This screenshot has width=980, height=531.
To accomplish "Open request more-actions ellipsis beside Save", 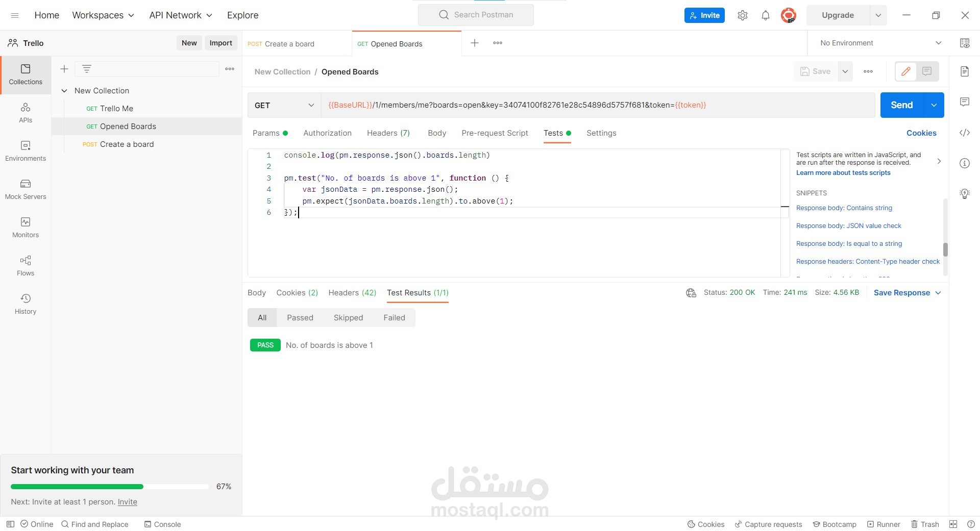I will [868, 71].
